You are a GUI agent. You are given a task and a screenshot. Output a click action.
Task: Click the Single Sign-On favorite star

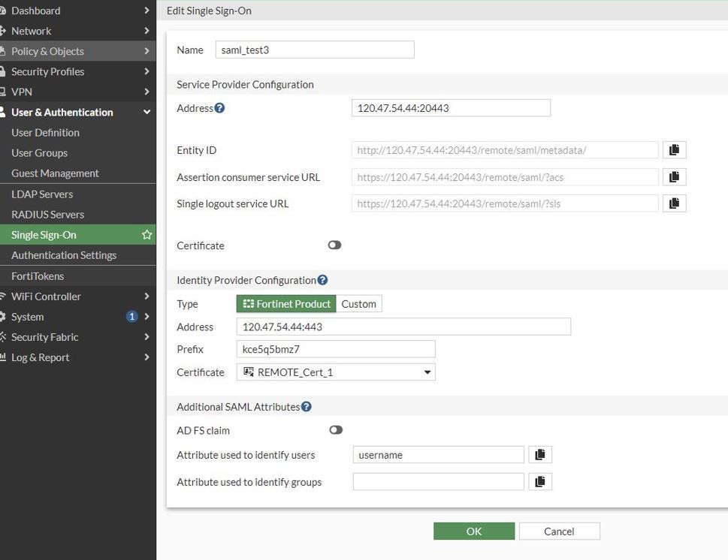[x=147, y=235]
